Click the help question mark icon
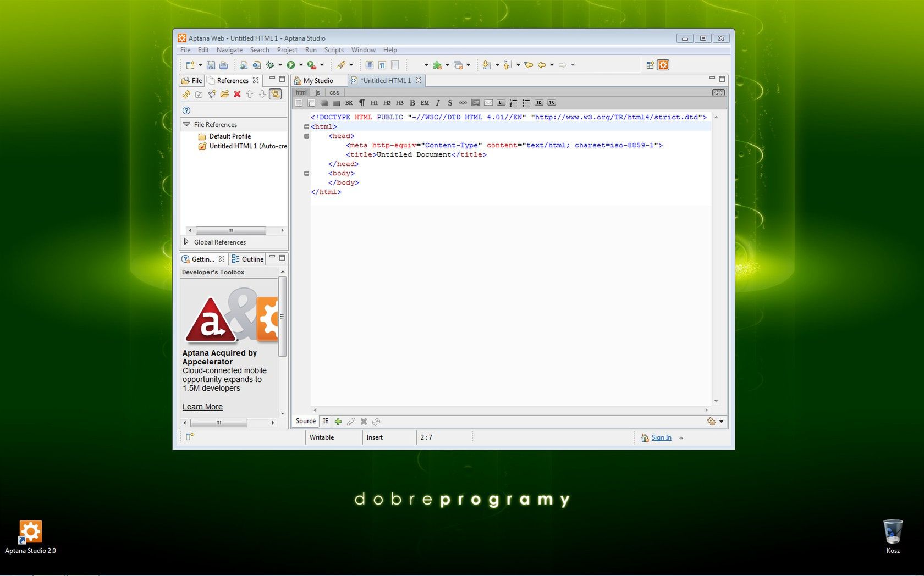This screenshot has height=576, width=924. 186,110
